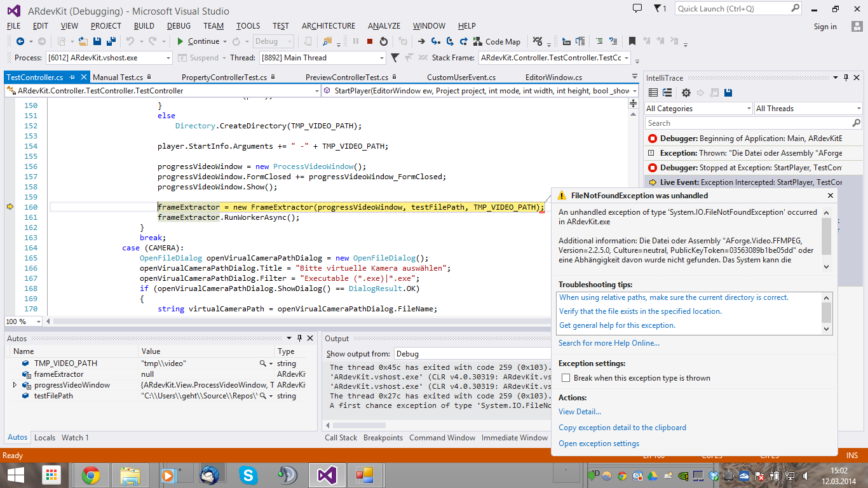Open the All Categories filter dropdown
Screen dimensions: 868x488
pos(698,109)
